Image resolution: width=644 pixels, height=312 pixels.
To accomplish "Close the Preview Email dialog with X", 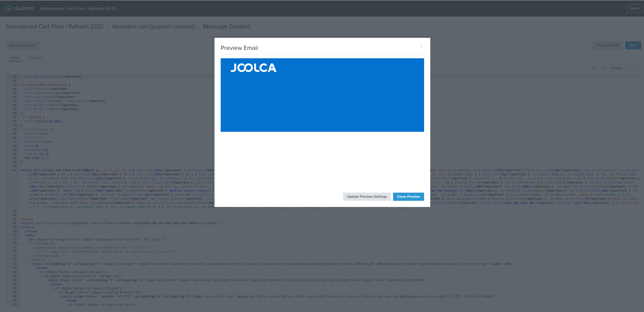I will click(421, 47).
